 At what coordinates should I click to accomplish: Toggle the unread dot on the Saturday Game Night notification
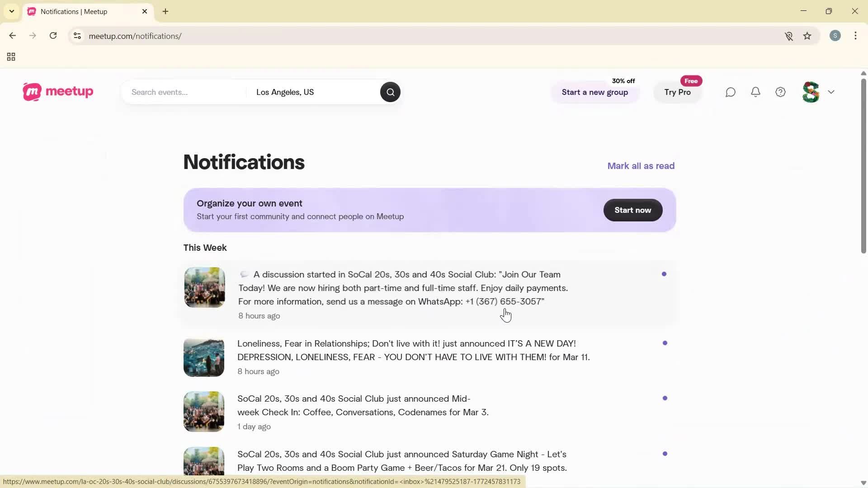(x=665, y=453)
